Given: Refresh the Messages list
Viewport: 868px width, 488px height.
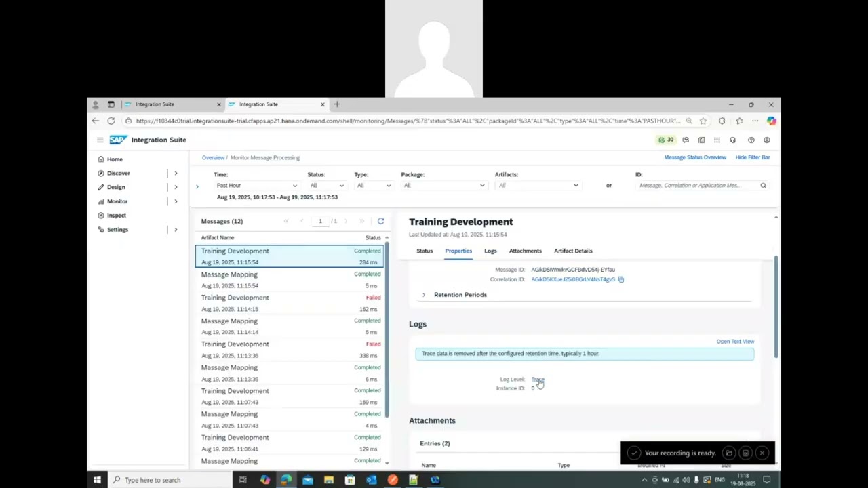Looking at the screenshot, I should click(380, 221).
